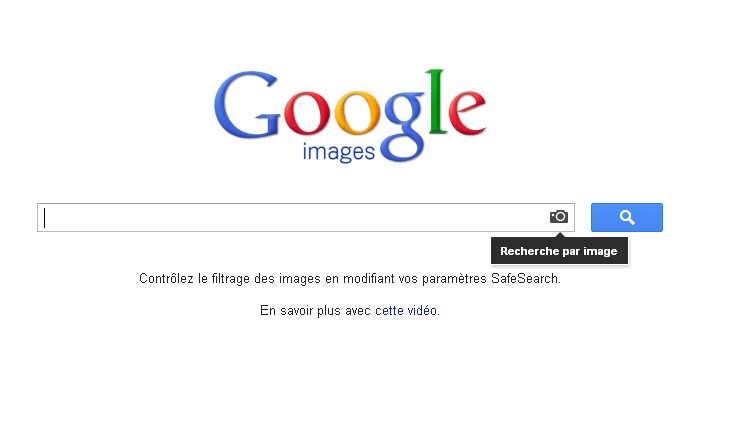This screenshot has width=729, height=440.
Task: Click the Google Images logo
Action: pos(350,116)
